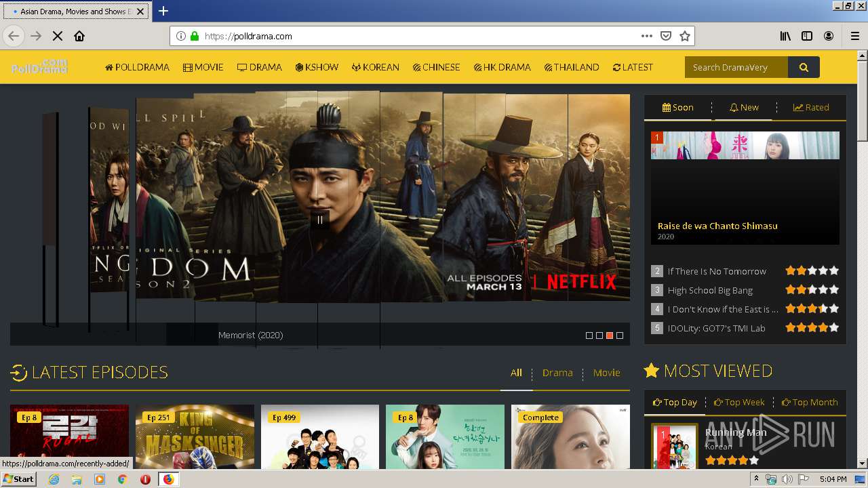Open the HK DRAMA menu item

tap(502, 67)
